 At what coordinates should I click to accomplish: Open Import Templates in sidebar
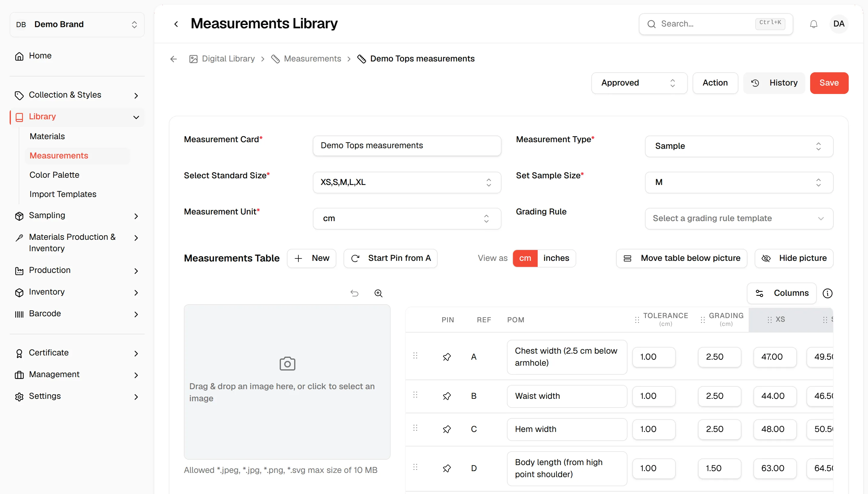click(63, 194)
